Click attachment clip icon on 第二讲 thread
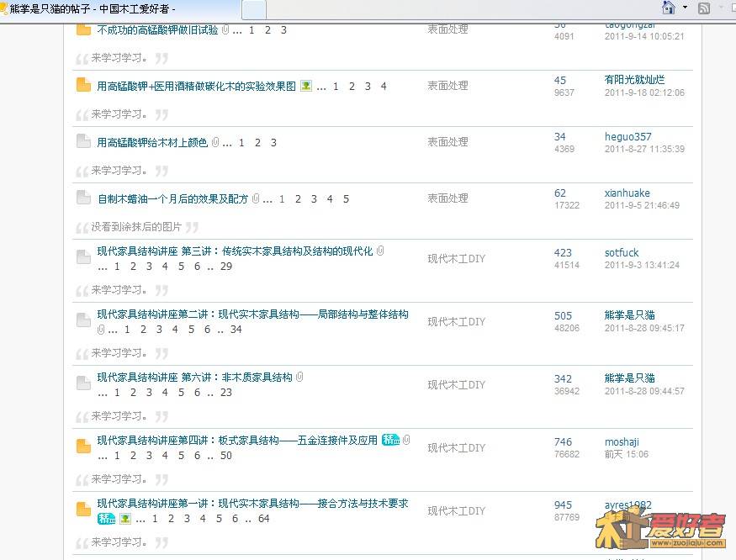This screenshot has width=736, height=560. [100, 330]
